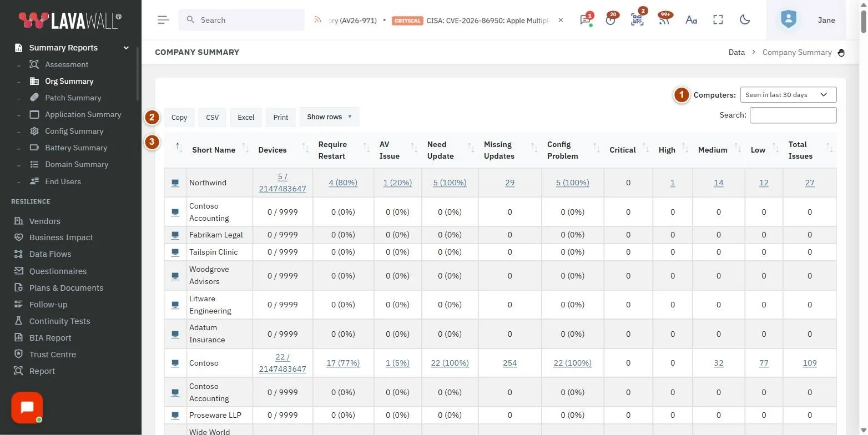The height and width of the screenshot is (435, 868).
Task: Print the company summary table
Action: pyautogui.click(x=281, y=117)
